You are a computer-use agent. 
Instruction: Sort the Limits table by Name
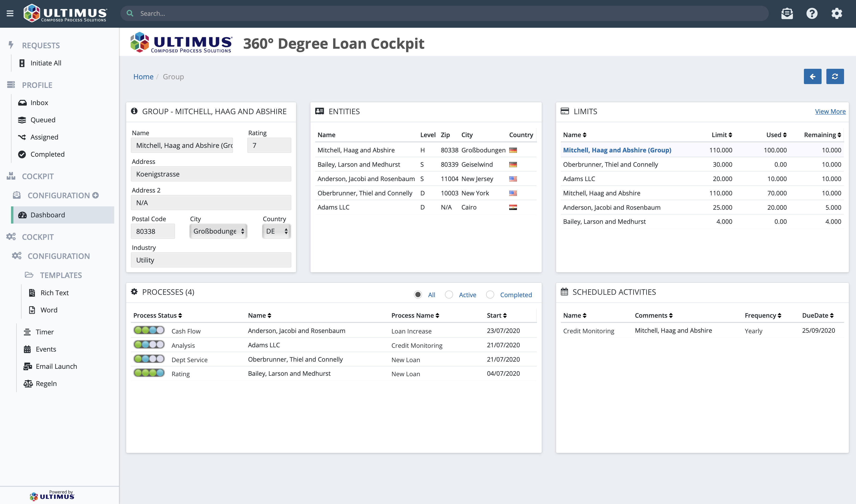(x=575, y=134)
